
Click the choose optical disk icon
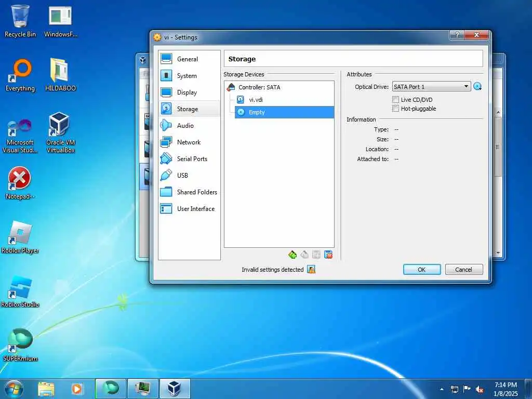pos(478,87)
